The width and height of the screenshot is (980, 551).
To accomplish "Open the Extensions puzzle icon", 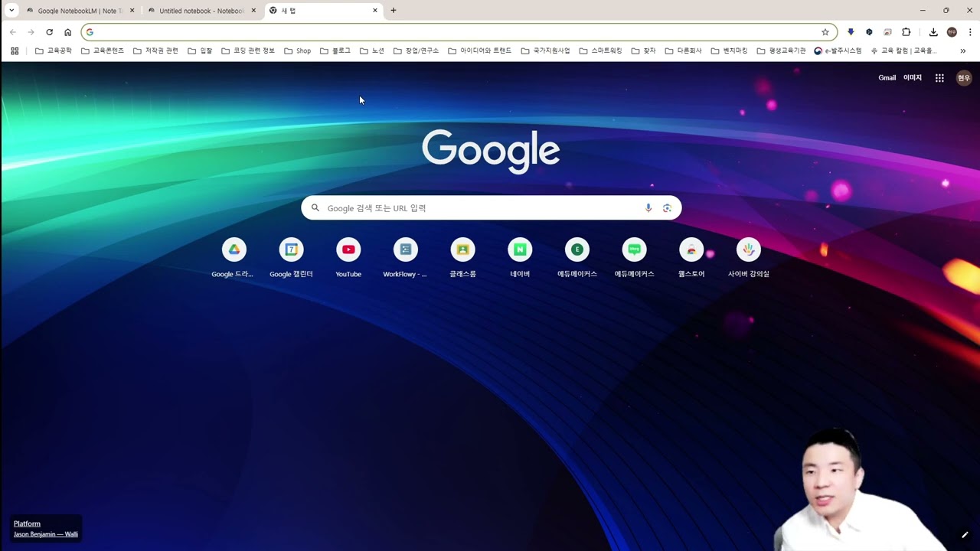I will [906, 32].
